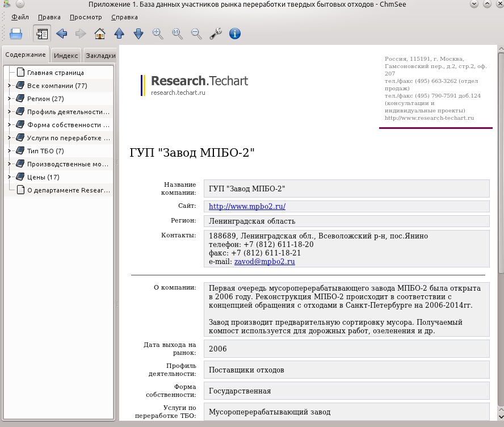Open the Справка menu
The width and height of the screenshot is (504, 427).
(x=124, y=17)
